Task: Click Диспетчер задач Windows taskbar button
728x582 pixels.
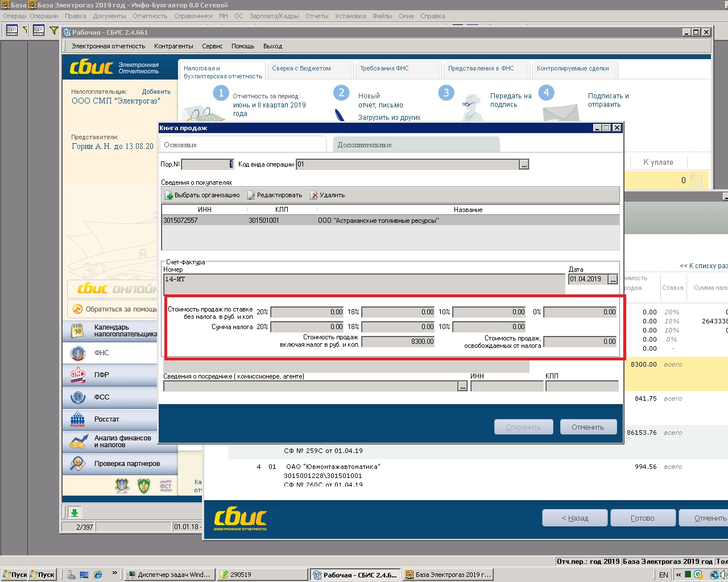Action: coord(170,575)
